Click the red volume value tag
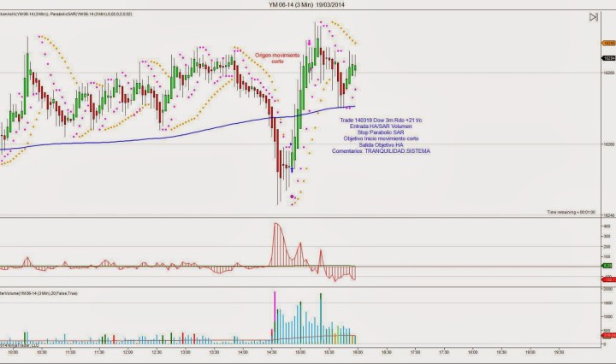The image size is (616, 364). [607, 338]
